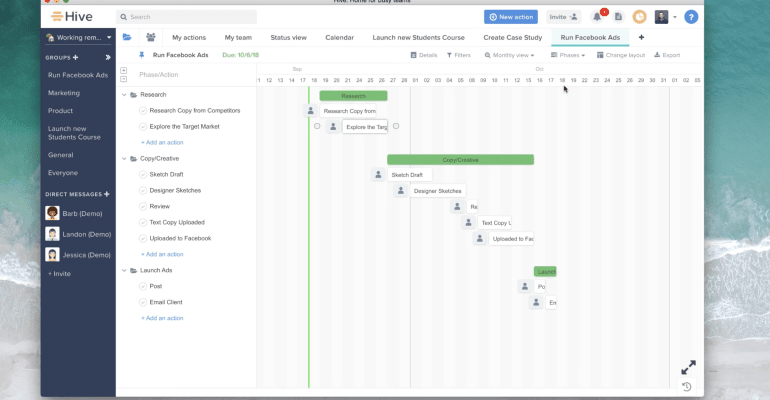The height and width of the screenshot is (400, 770).
Task: Click assignee icon for Email Client bar
Action: (536, 302)
